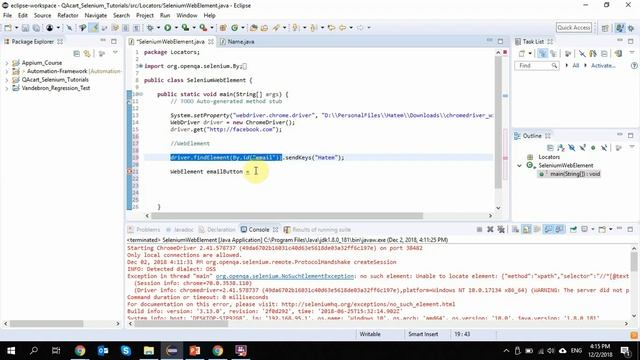This screenshot has width=640, height=360.
Task: Click the Terminate icon in Console
Action: tap(479, 229)
